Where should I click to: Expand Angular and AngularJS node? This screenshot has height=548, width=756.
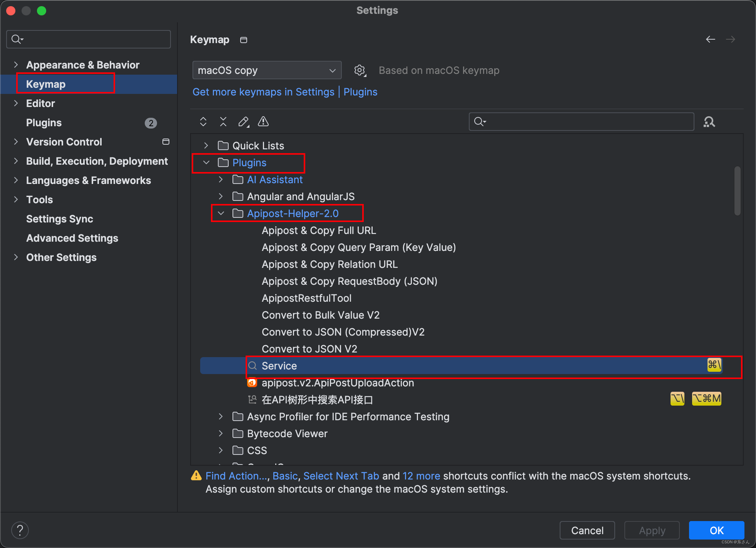[221, 196]
